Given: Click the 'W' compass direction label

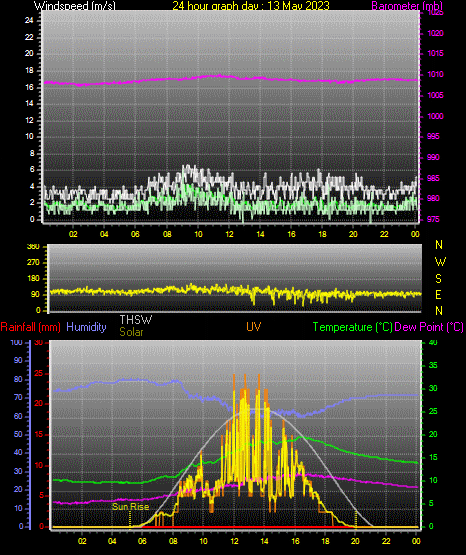Looking at the screenshot, I should (440, 262).
